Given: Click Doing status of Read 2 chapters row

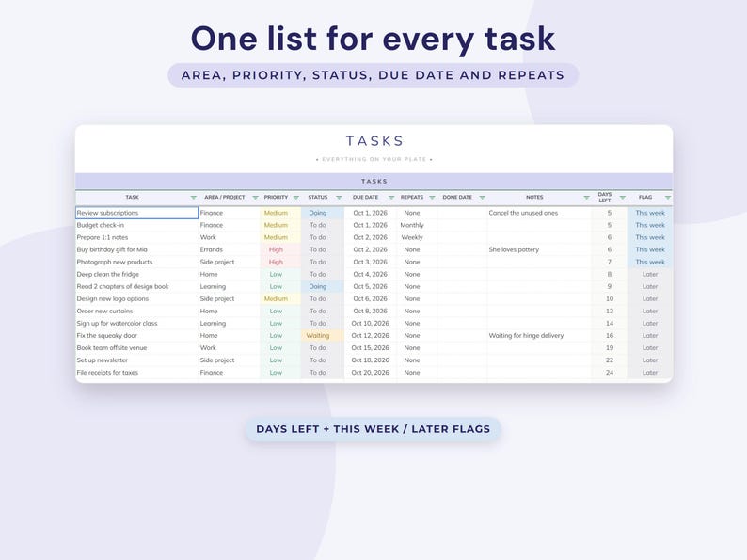Looking at the screenshot, I should click(322, 286).
